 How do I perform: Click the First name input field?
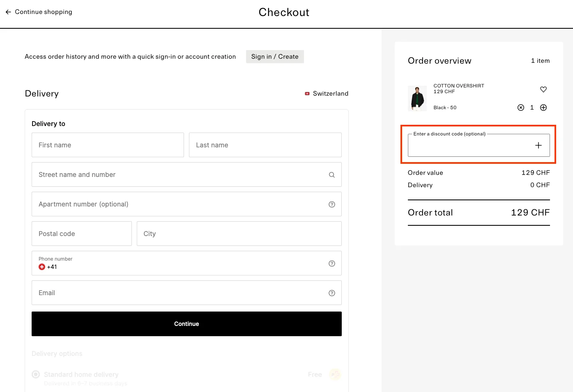tap(108, 145)
